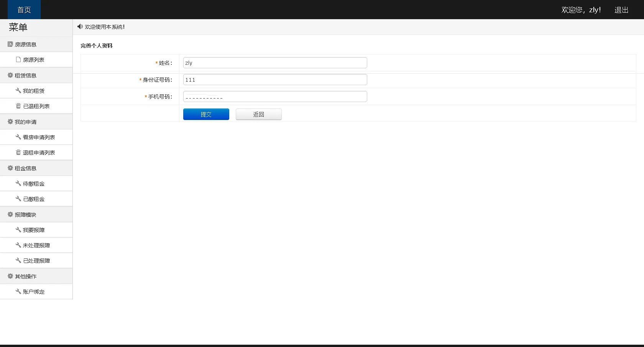Submit the form with 提交 button

[206, 114]
